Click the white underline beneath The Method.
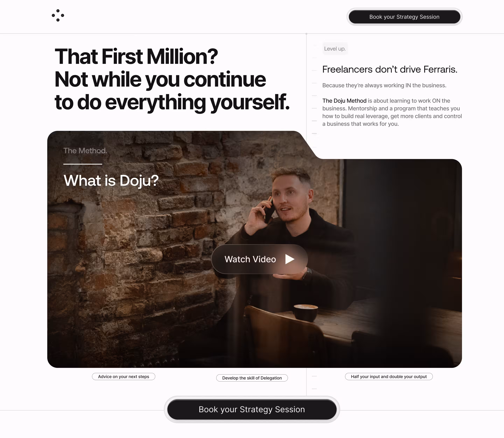 click(83, 164)
